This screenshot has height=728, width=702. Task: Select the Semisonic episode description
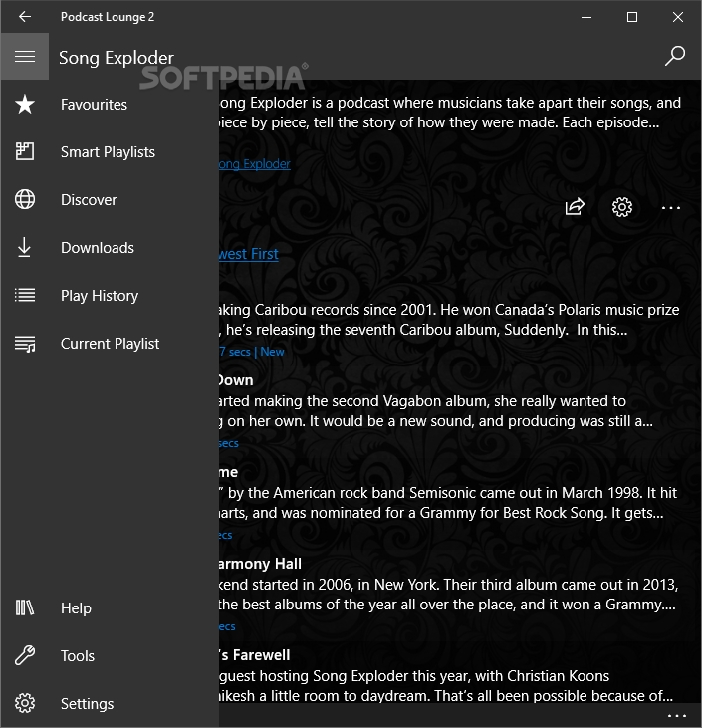coord(448,503)
